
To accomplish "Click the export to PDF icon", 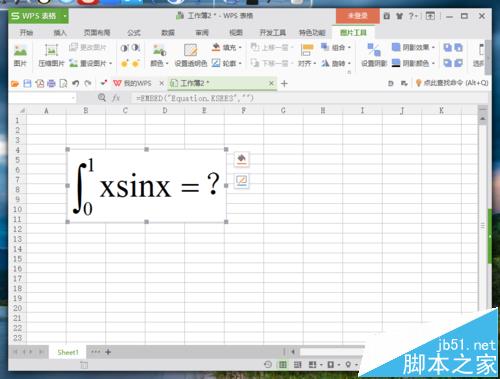I will point(40,83).
